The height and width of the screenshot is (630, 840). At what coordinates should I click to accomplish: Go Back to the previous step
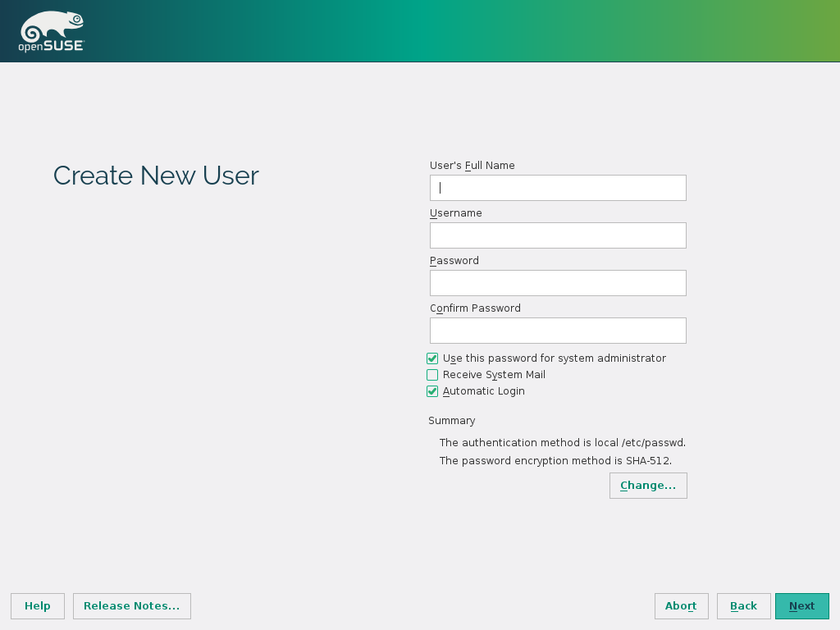click(x=743, y=606)
